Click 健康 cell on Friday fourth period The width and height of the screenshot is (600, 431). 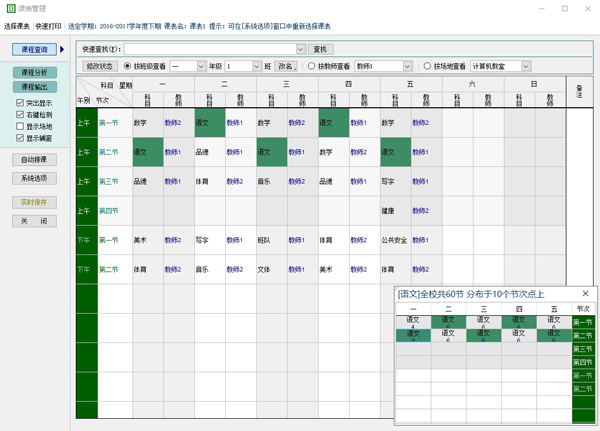396,211
